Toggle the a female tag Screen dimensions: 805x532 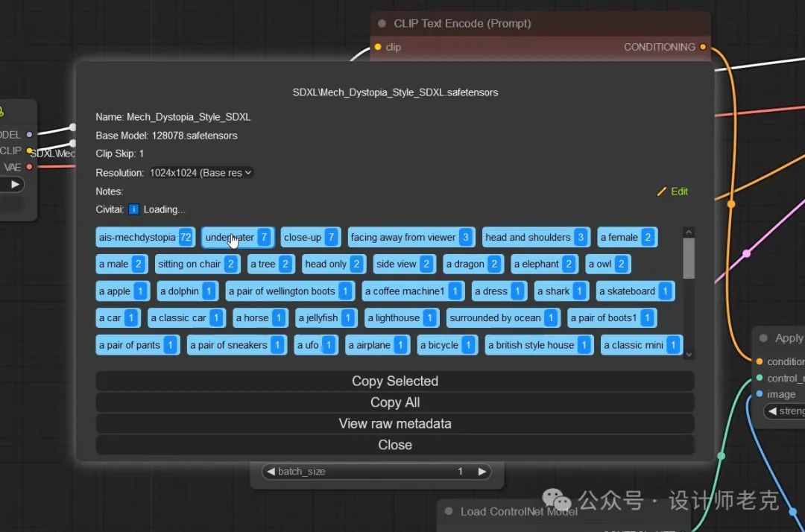coord(628,237)
